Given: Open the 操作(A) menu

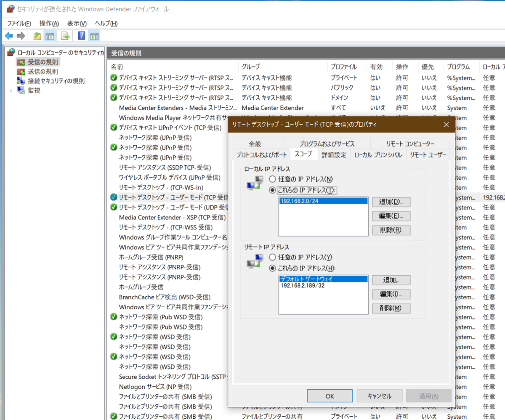Looking at the screenshot, I should click(x=49, y=23).
